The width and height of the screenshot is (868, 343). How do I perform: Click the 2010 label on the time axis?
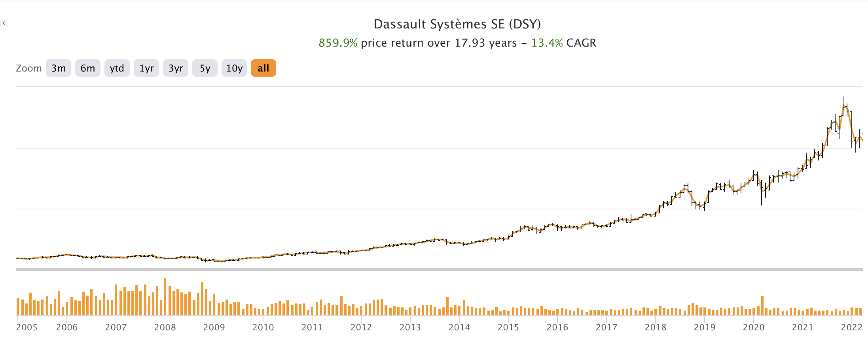pos(263,327)
